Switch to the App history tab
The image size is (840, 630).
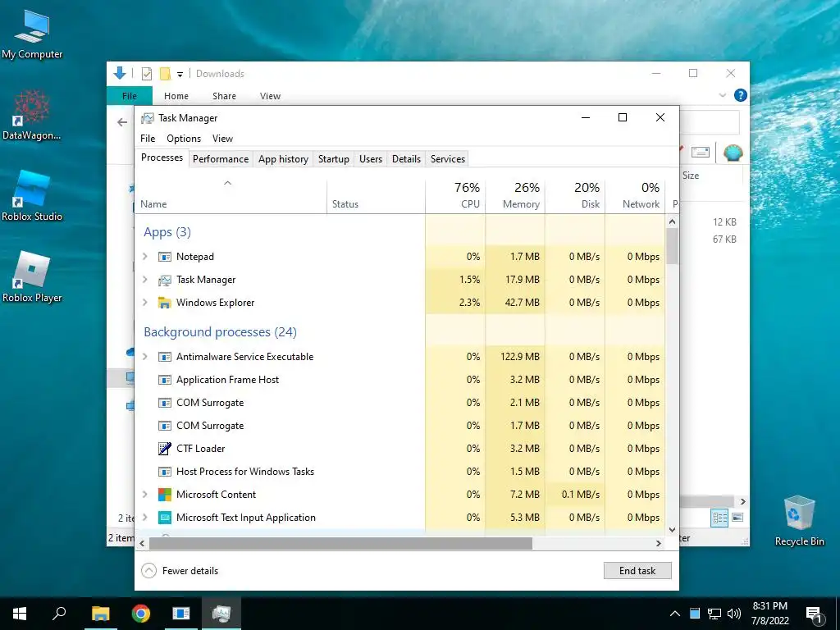pyautogui.click(x=283, y=159)
